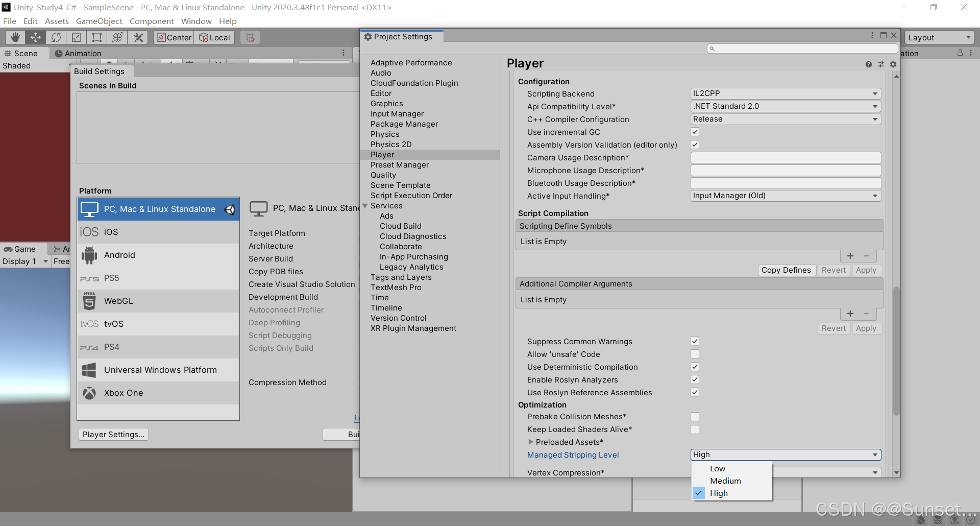
Task: Toggle Use incremental GC checkbox
Action: pyautogui.click(x=695, y=132)
